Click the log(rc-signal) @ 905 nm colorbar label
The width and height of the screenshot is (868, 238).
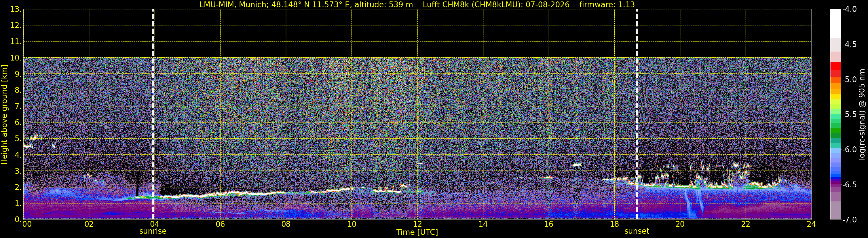(x=862, y=114)
